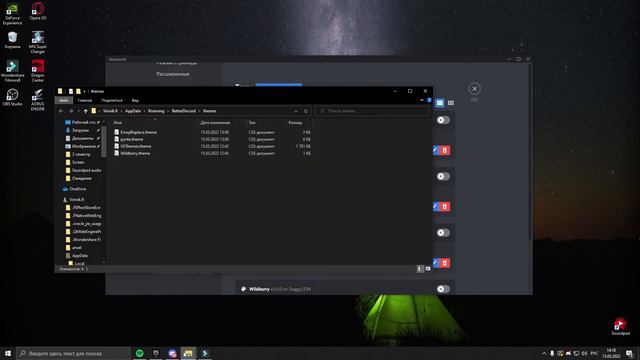The image size is (640, 360).
Task: Open the Recycle Bin (Корзина) desktop icon
Action: click(12, 40)
